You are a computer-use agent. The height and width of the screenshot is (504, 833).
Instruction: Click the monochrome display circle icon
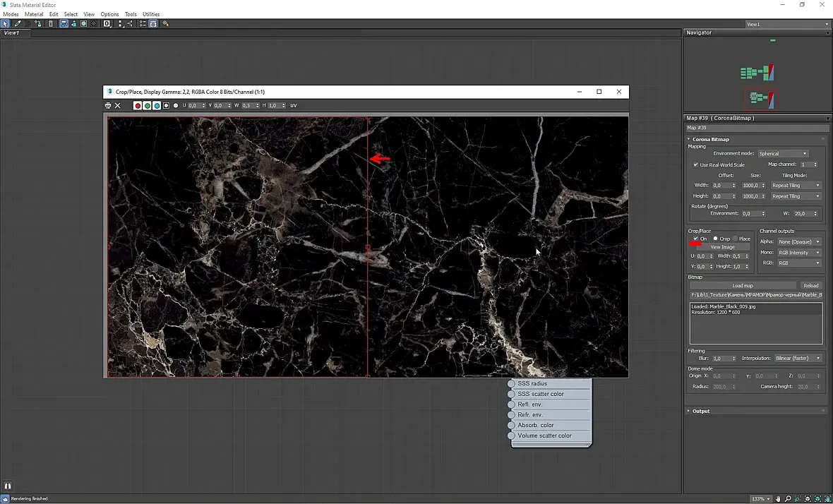(x=176, y=105)
